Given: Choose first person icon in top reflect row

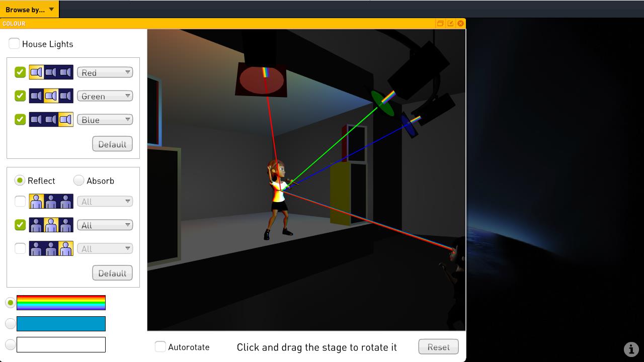Looking at the screenshot, I should 36,202.
